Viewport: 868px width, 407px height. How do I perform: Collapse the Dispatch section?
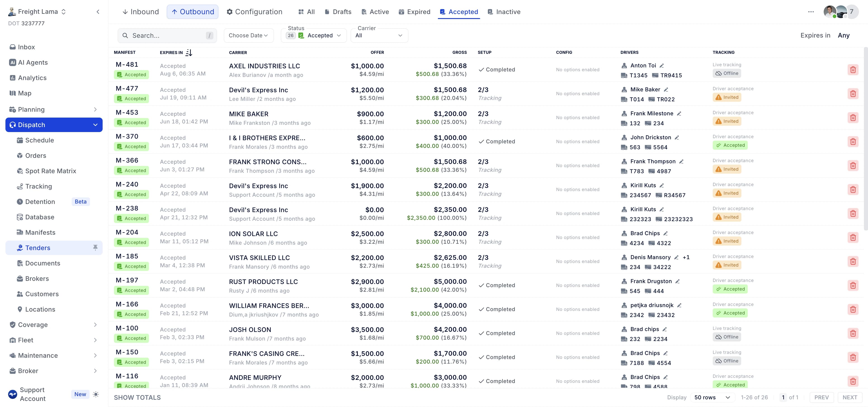tap(54, 125)
